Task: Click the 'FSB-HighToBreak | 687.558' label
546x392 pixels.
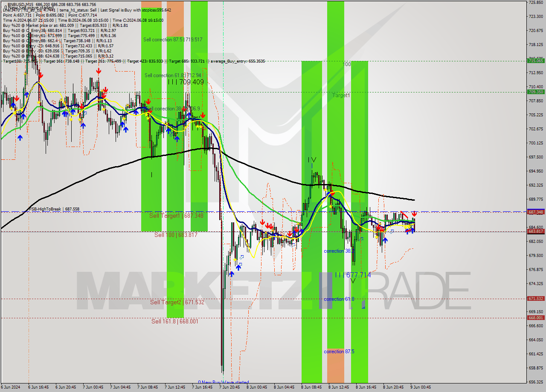Action: pyautogui.click(x=54, y=209)
